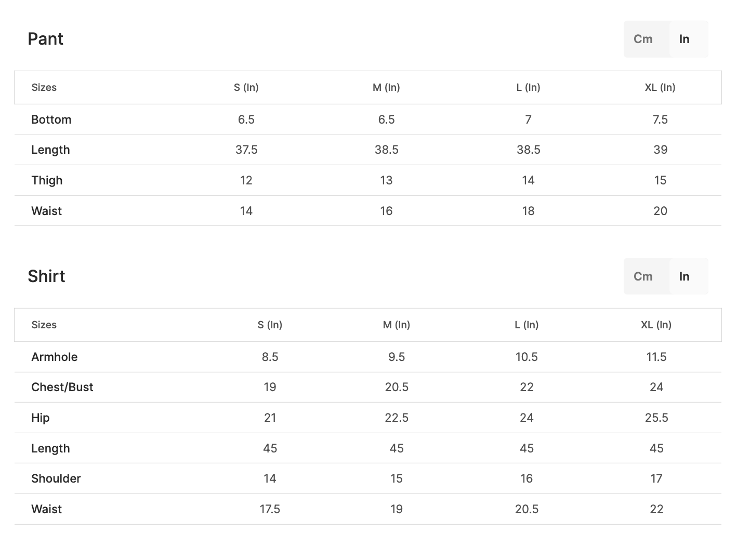Select the Bottom row label
The image size is (737, 560).
pos(51,119)
